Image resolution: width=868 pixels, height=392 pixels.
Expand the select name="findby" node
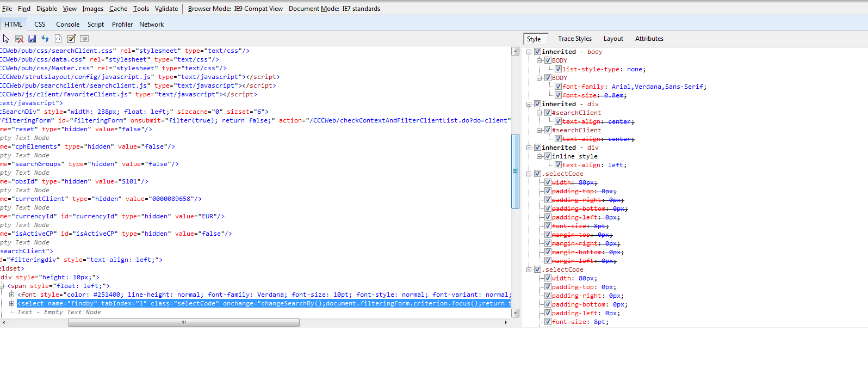(12, 303)
